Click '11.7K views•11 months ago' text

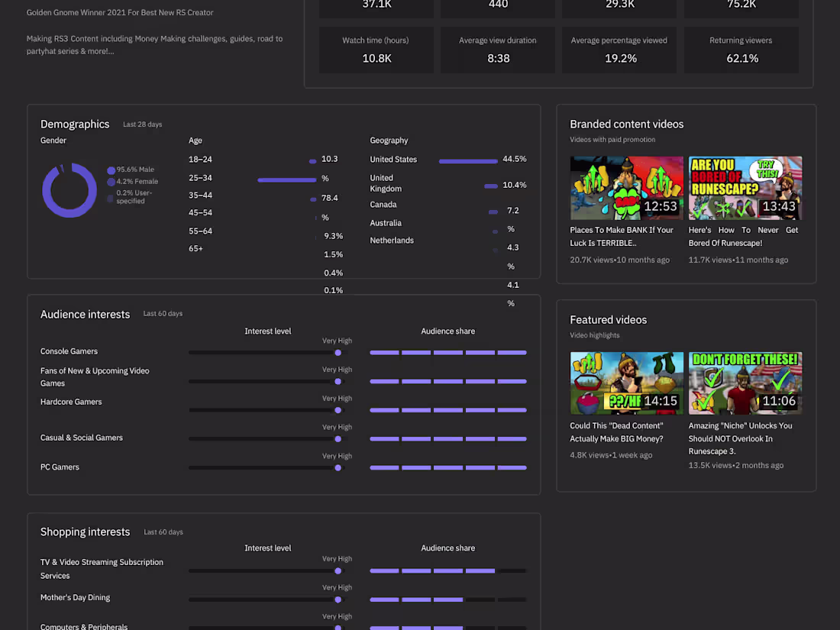pyautogui.click(x=738, y=260)
